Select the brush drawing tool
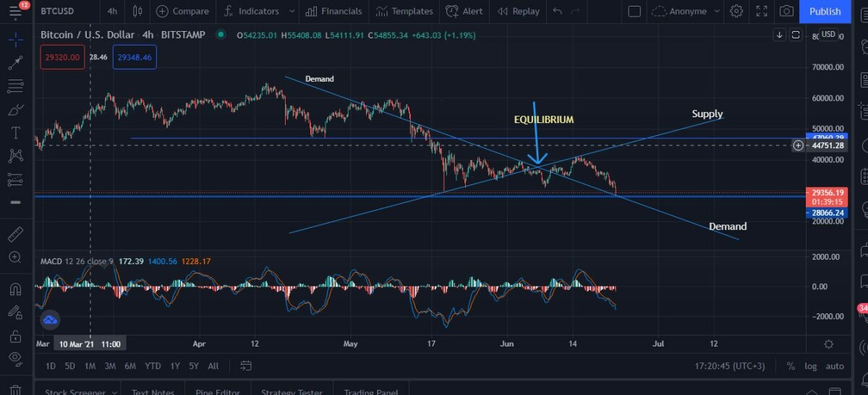 (x=15, y=110)
